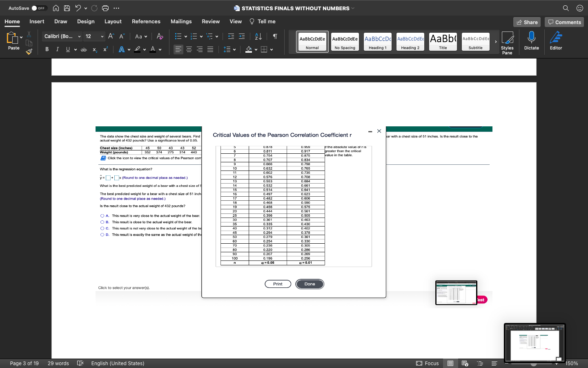Click the Increase Font Size icon
Viewport: 588px width, 368px height.
point(111,36)
